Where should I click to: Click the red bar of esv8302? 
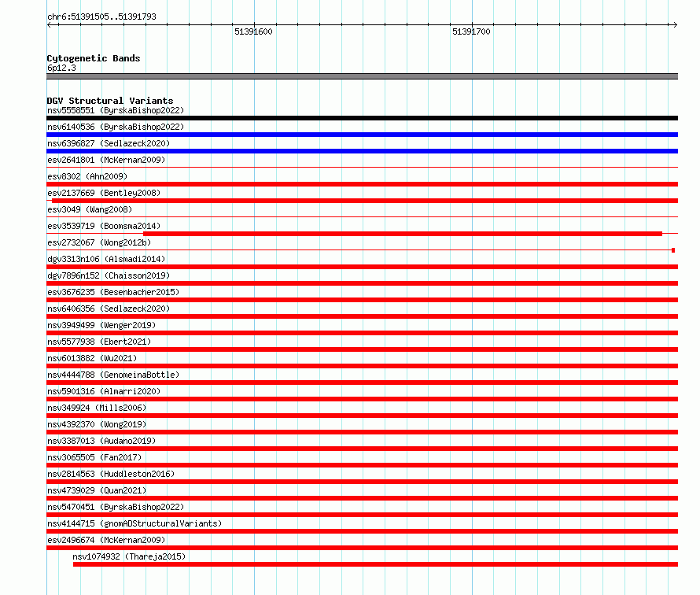coord(362,184)
